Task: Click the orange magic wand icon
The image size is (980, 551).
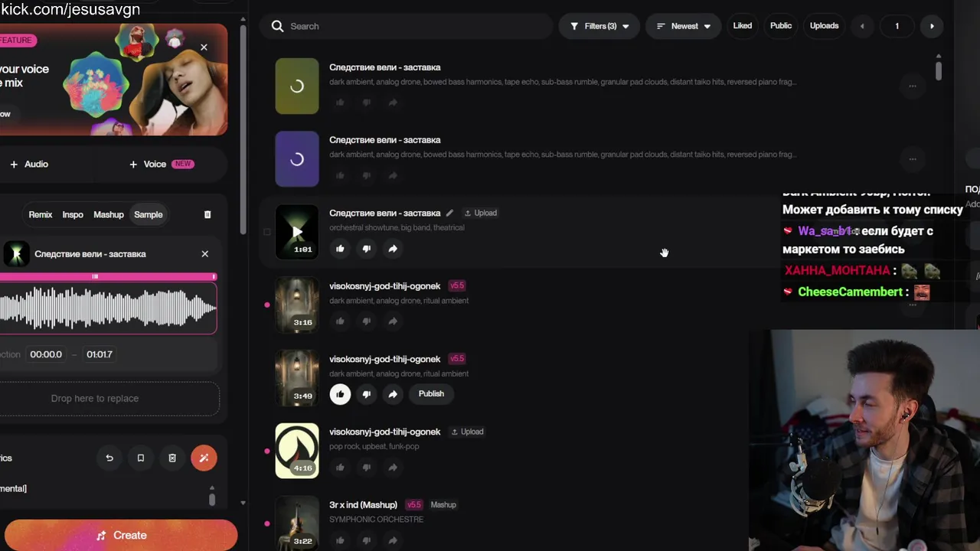Action: tap(204, 458)
